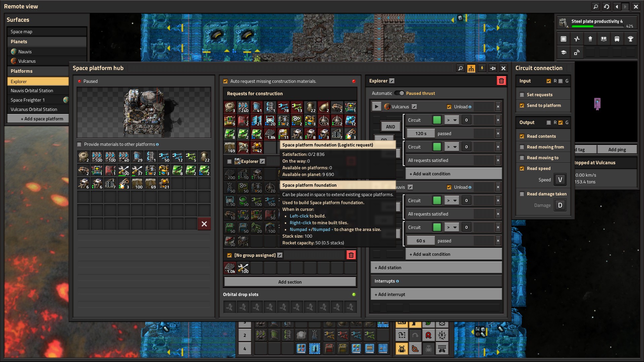Select the inventory stack showing 69
644x362 pixels.
151,184
